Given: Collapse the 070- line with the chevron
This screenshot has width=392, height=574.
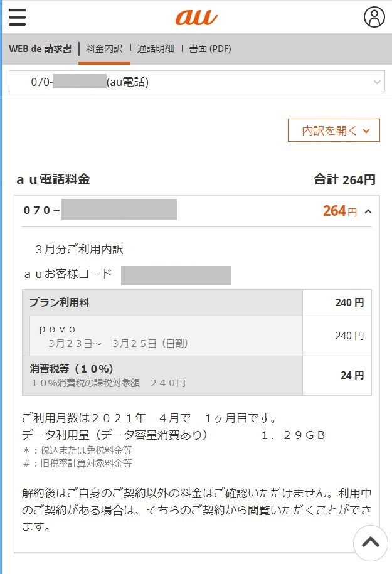Looking at the screenshot, I should tap(368, 211).
